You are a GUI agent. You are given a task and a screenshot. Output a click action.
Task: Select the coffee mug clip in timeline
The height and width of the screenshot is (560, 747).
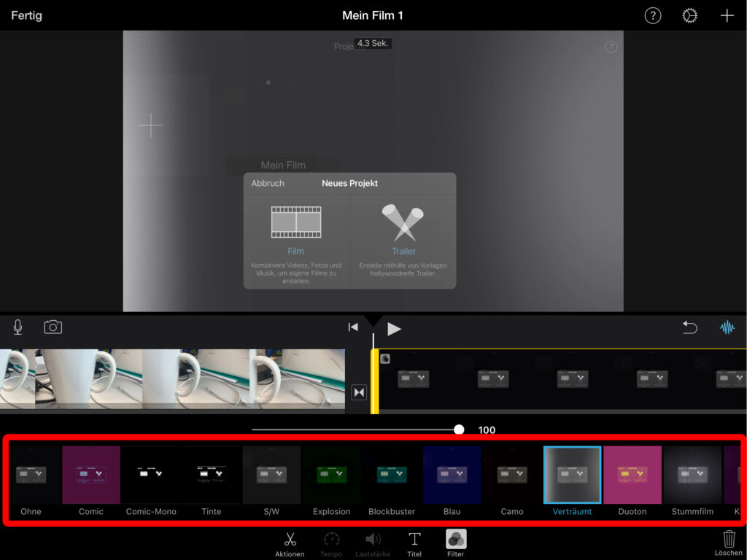tap(172, 379)
